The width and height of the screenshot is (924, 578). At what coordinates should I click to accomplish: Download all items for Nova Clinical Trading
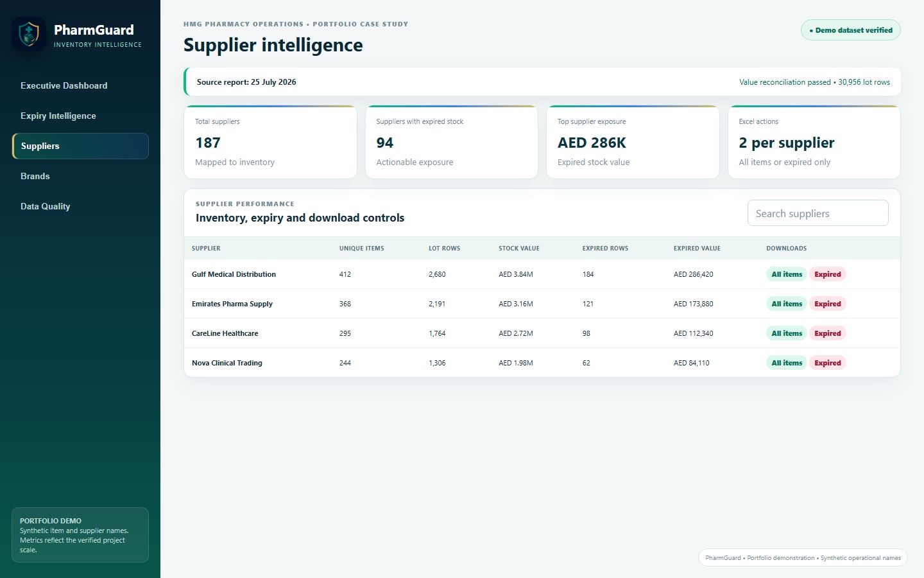787,363
